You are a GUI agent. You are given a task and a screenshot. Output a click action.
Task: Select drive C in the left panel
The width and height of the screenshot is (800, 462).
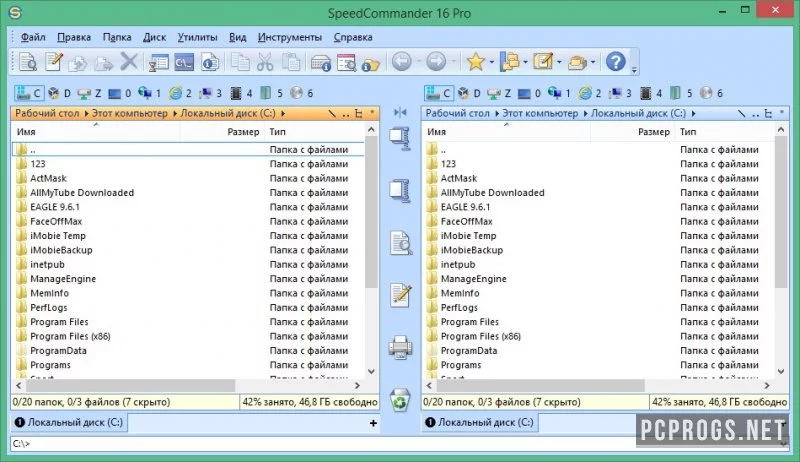pyautogui.click(x=29, y=93)
